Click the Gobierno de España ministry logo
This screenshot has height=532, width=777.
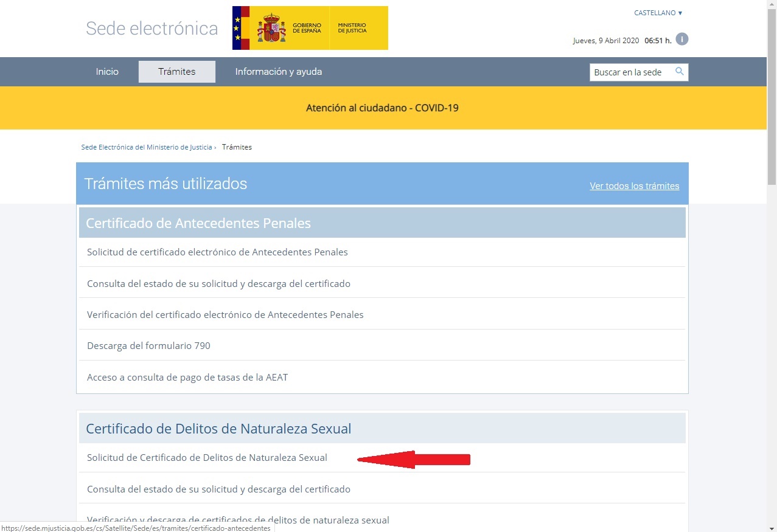[310, 28]
